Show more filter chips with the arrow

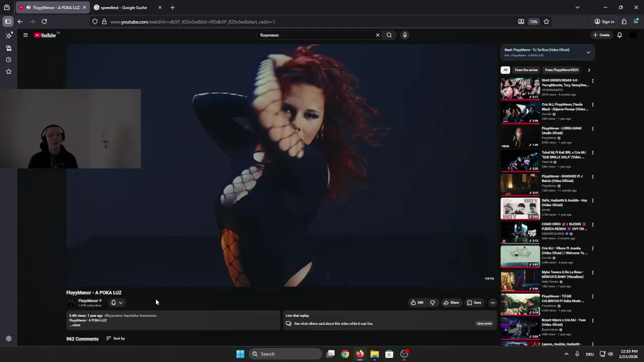point(589,70)
